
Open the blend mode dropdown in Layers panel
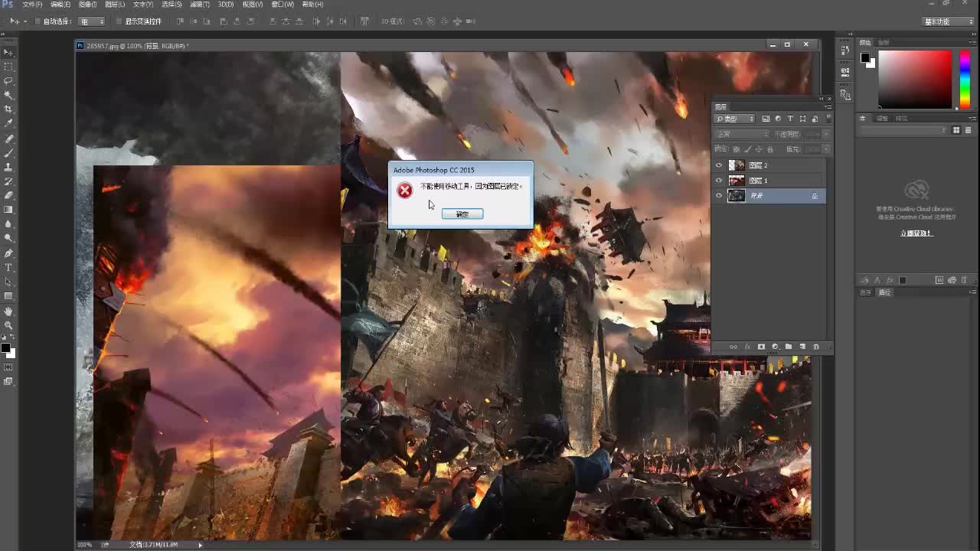pos(741,133)
